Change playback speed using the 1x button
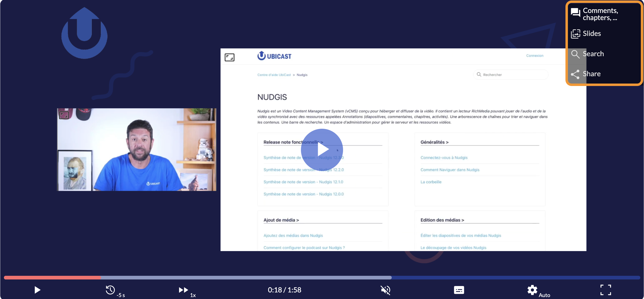The width and height of the screenshot is (644, 299). [x=187, y=291]
